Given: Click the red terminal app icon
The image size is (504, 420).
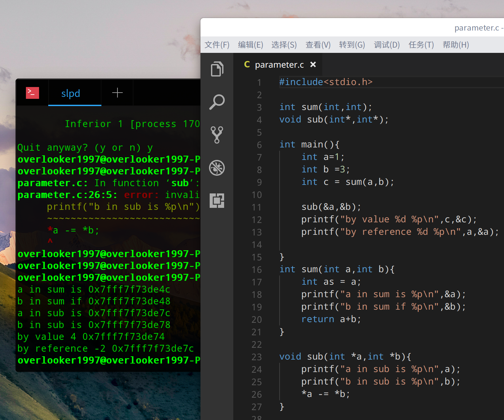Looking at the screenshot, I should tap(32, 93).
